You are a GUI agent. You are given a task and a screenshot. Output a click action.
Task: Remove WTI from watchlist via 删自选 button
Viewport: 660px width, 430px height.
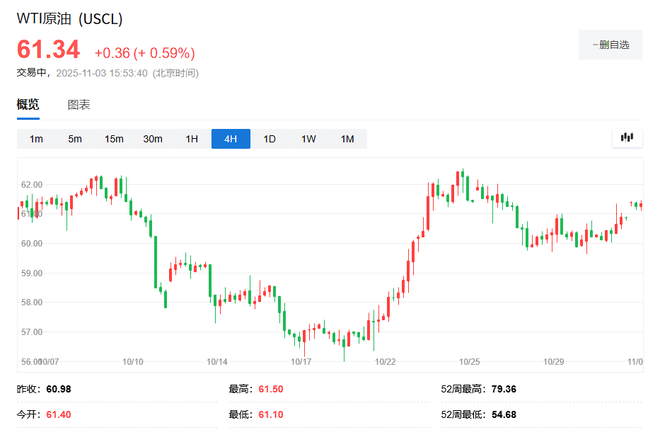tap(610, 45)
